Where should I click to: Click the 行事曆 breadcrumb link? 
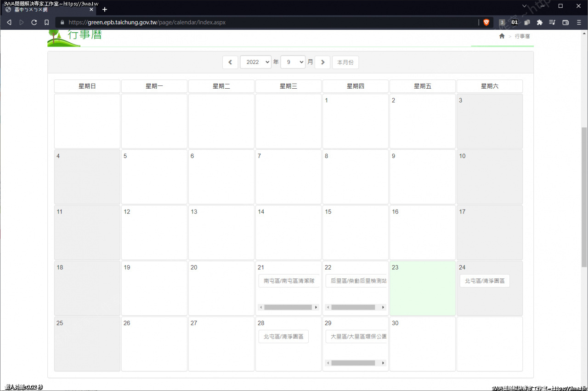coord(522,36)
